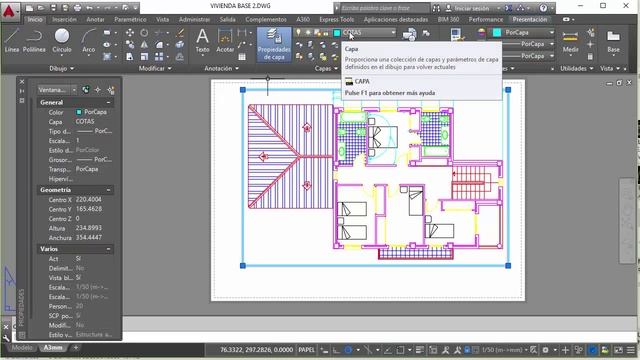Click the Color swatch in General properties
Viewport: 640px width, 360px height.
coord(79,112)
